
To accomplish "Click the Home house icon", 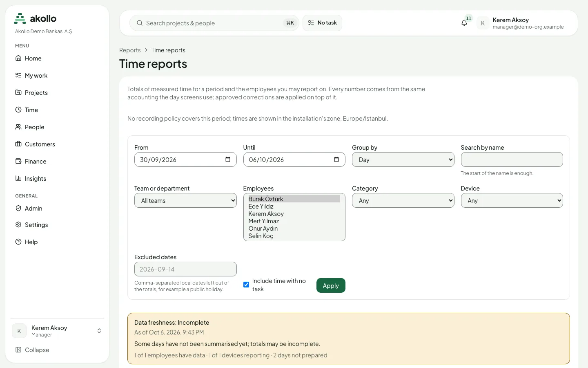I will 18,58.
